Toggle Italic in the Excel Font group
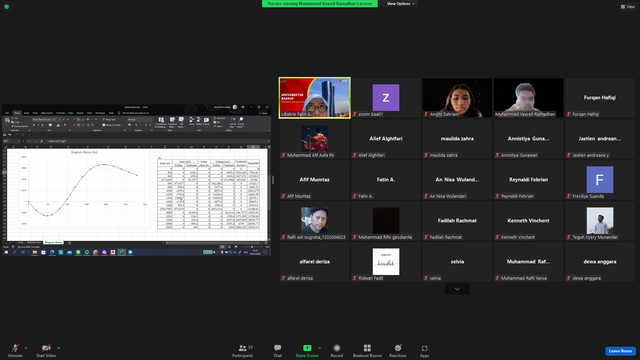Image resolution: width=640 pixels, height=360 pixels. (38, 125)
